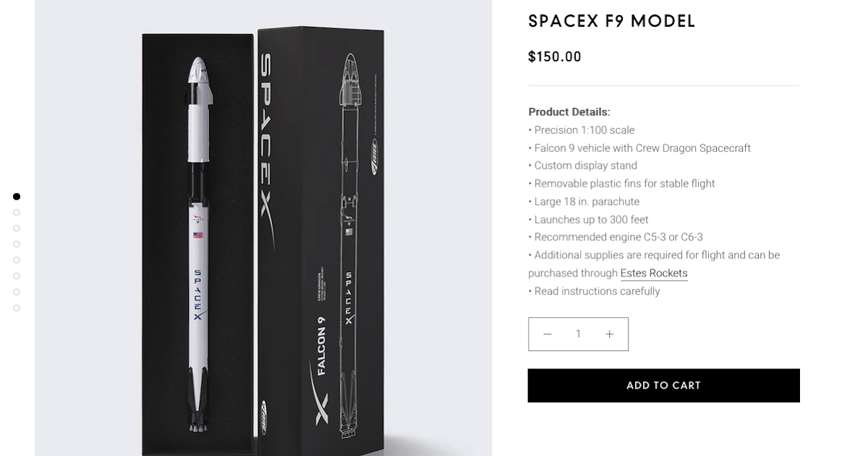
Task: Go to the sixth image gallery dot
Action: [17, 276]
